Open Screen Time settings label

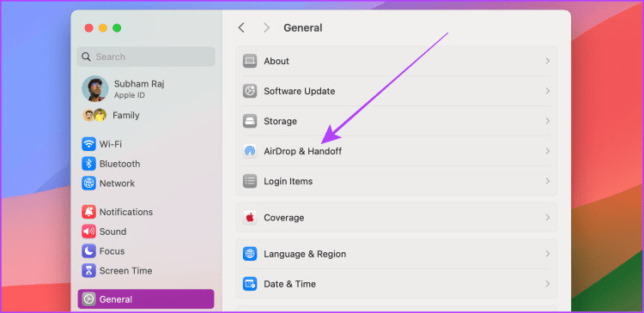125,270
